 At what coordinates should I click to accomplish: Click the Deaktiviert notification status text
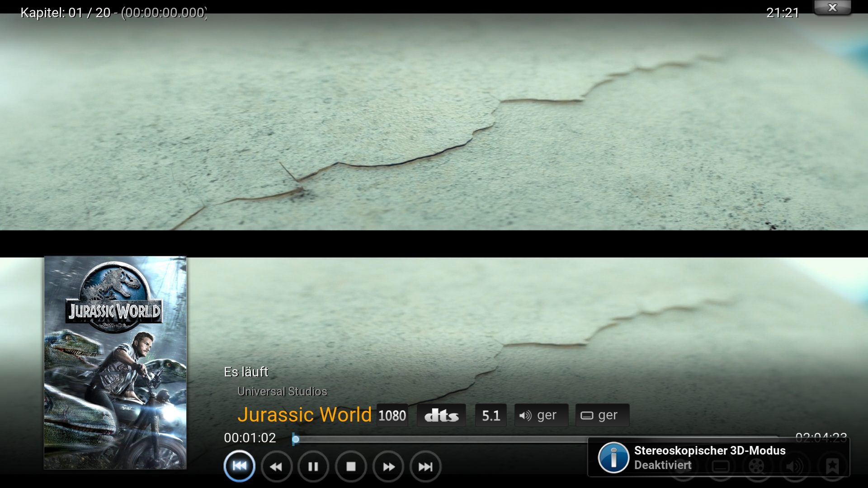point(663,465)
